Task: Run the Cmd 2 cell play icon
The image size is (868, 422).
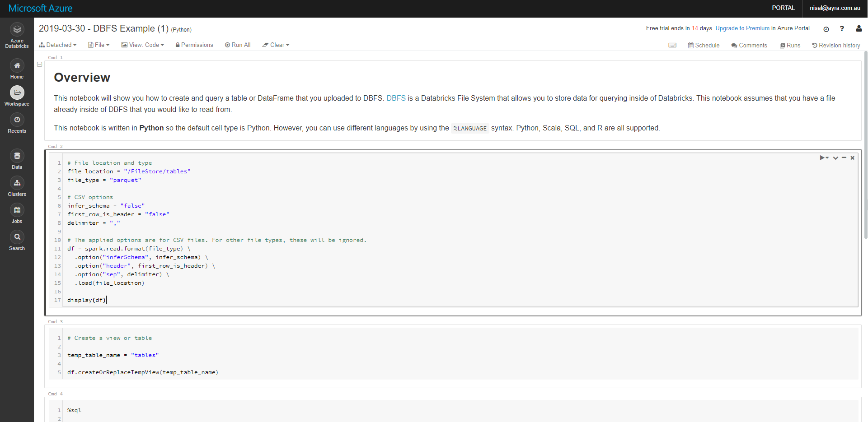Action: pos(822,158)
